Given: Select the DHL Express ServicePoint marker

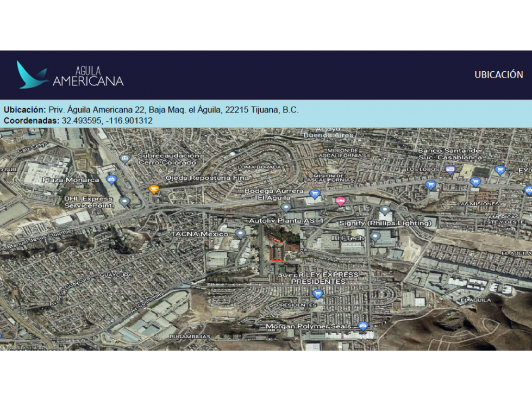Looking at the screenshot, I should 124,202.
